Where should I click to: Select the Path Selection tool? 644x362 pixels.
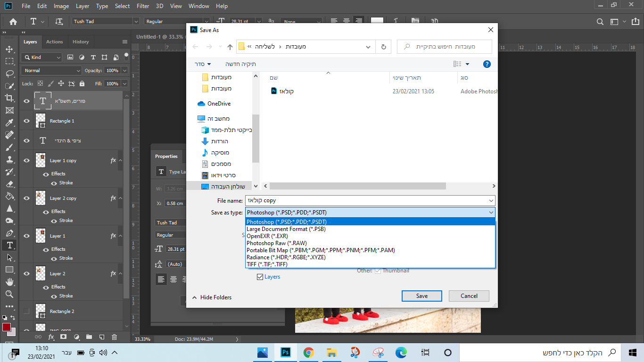click(9, 257)
